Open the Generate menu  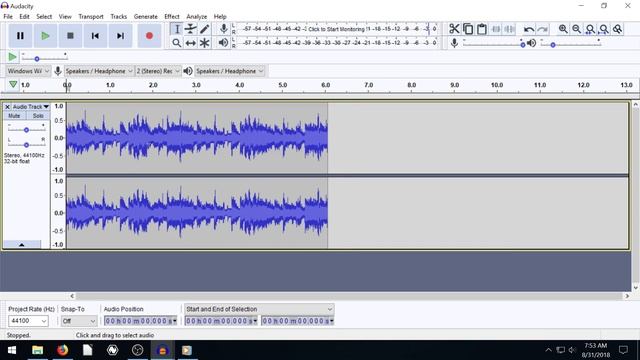146,17
